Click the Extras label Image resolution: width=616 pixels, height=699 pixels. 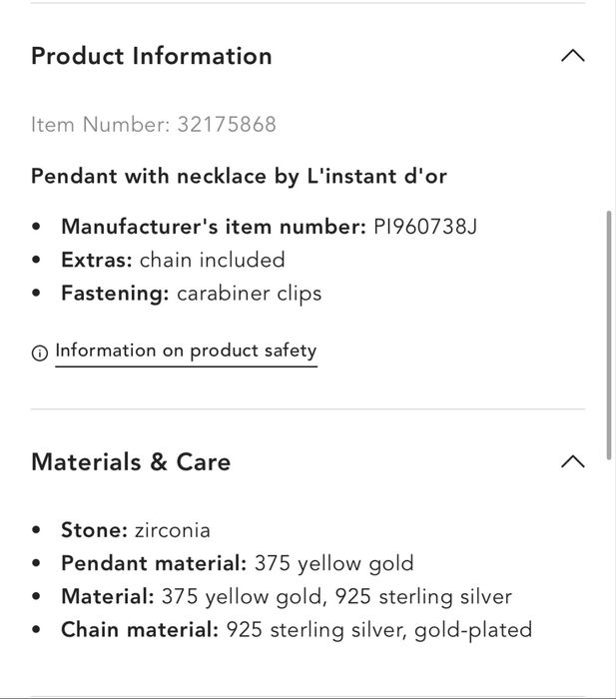97,260
